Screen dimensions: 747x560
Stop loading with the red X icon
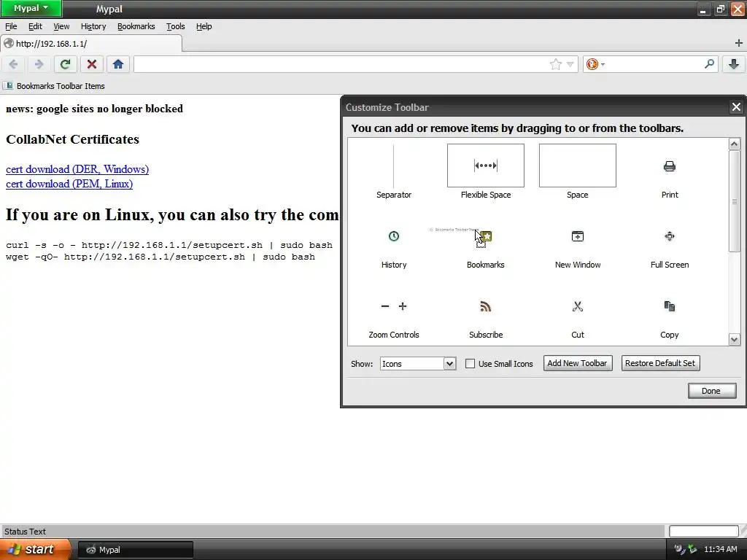tap(92, 64)
